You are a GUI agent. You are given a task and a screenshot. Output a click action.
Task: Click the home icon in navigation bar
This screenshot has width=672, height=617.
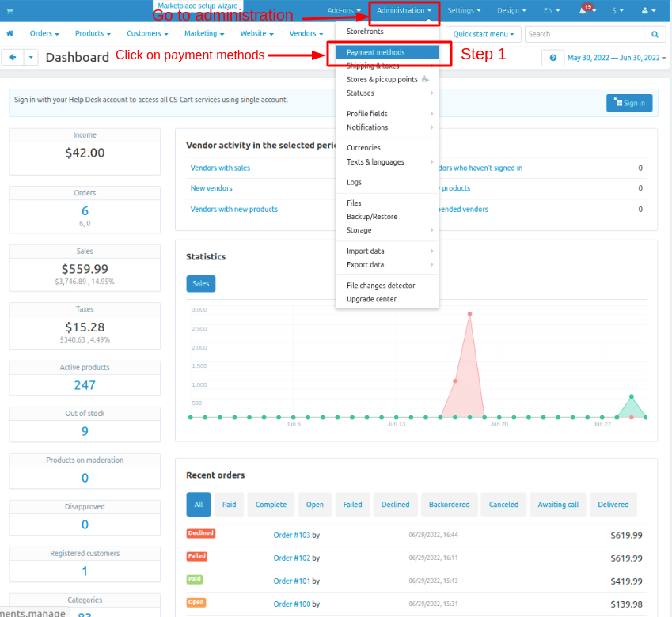click(10, 34)
